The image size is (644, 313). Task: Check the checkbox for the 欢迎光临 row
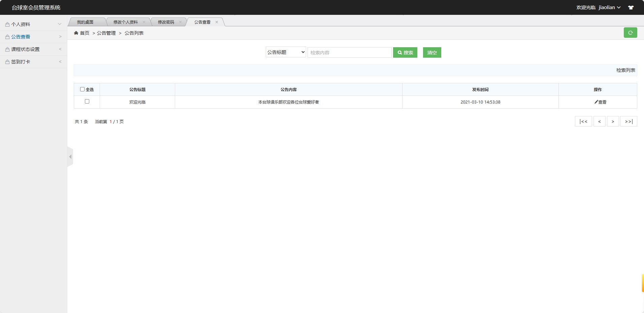pos(87,102)
